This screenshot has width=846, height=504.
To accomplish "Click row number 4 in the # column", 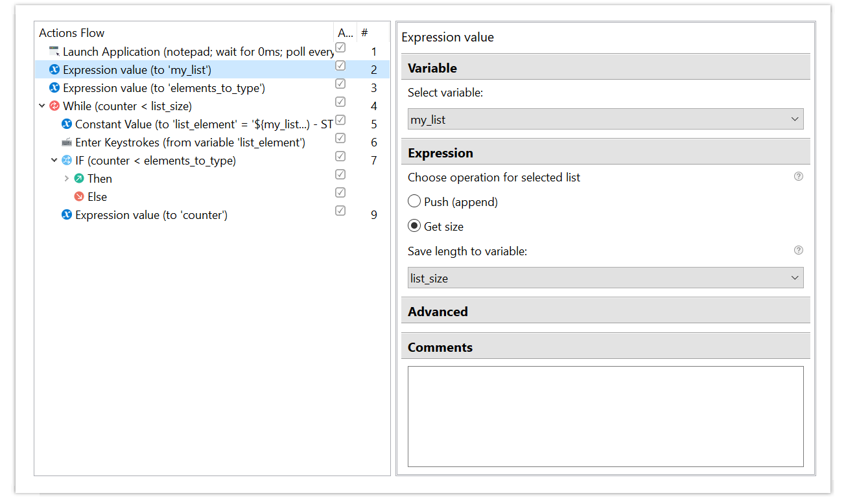I will coord(374,106).
